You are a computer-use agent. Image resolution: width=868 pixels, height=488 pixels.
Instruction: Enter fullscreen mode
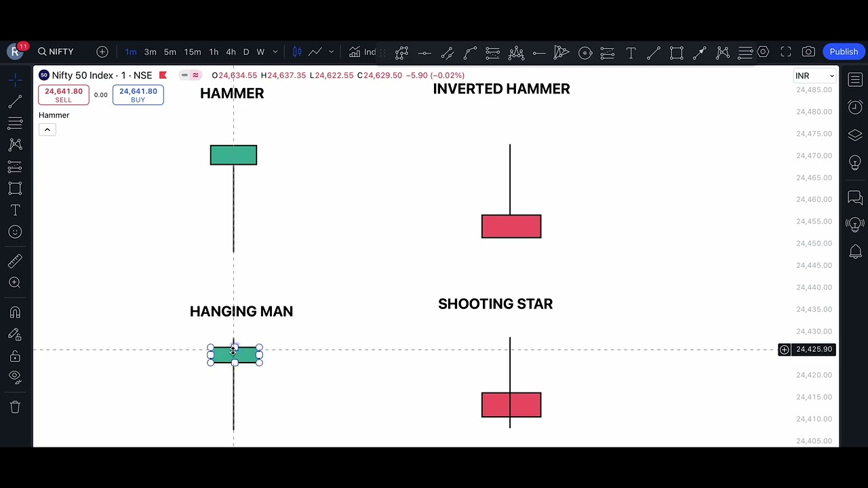(x=786, y=52)
